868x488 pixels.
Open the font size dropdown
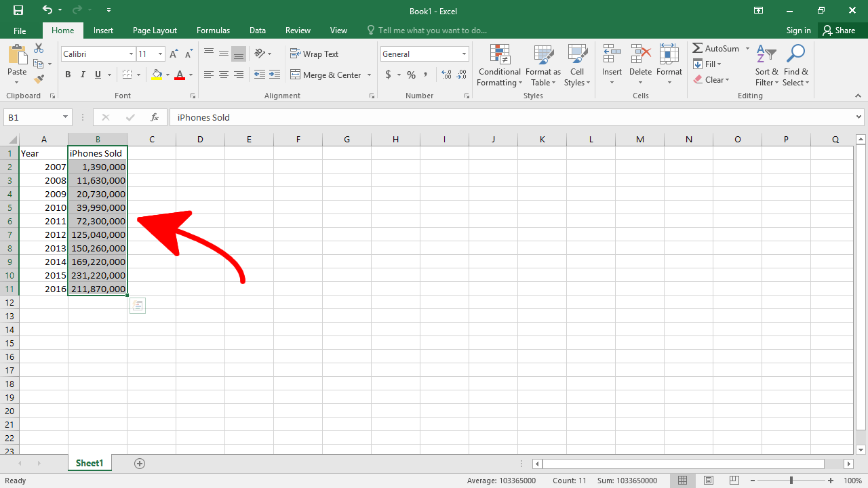(x=161, y=54)
